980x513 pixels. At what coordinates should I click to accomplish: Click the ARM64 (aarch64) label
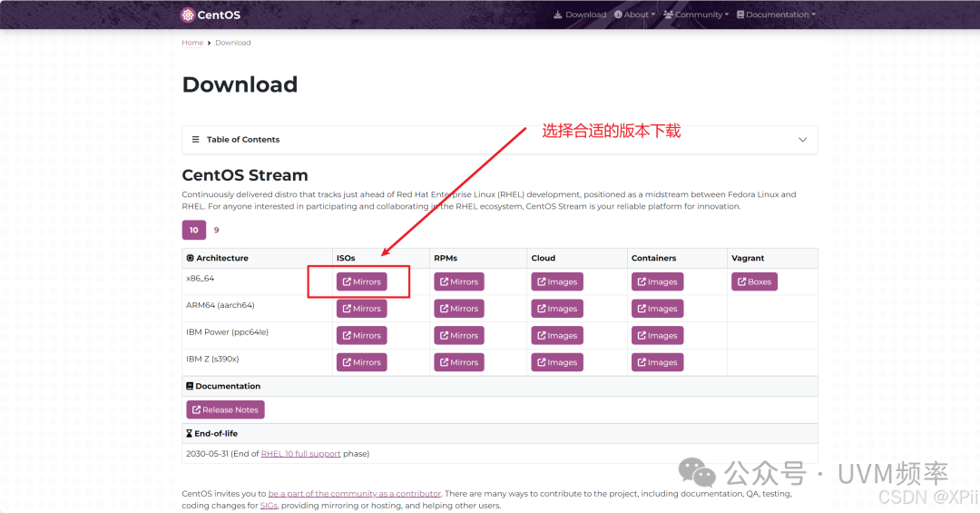220,305
